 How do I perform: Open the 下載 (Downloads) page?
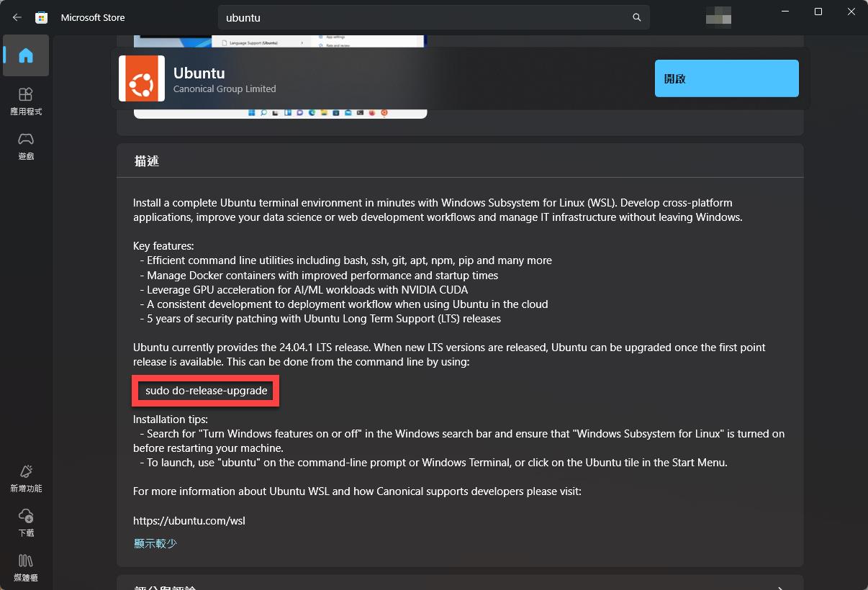click(26, 523)
